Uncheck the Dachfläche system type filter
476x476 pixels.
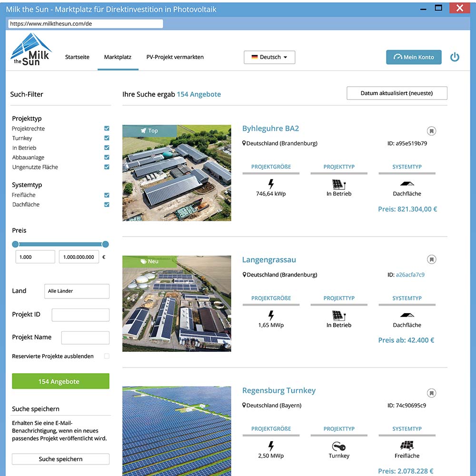(x=107, y=205)
